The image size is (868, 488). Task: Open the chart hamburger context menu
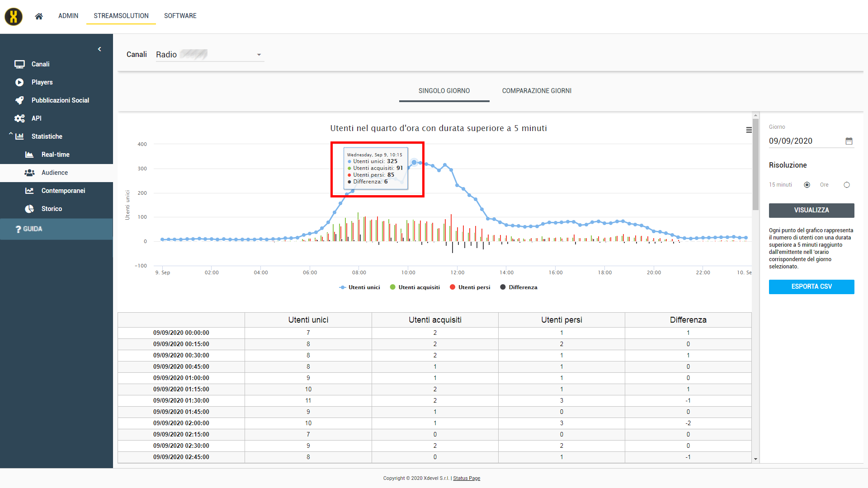tap(749, 130)
